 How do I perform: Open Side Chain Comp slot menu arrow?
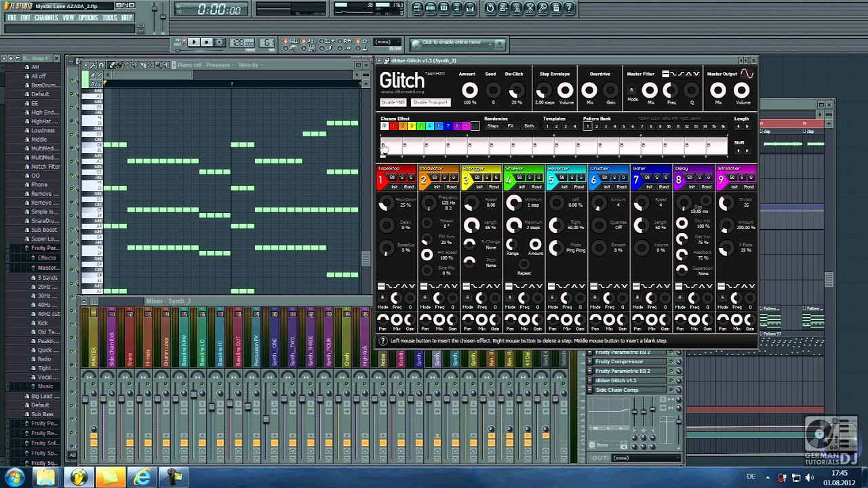coord(590,390)
